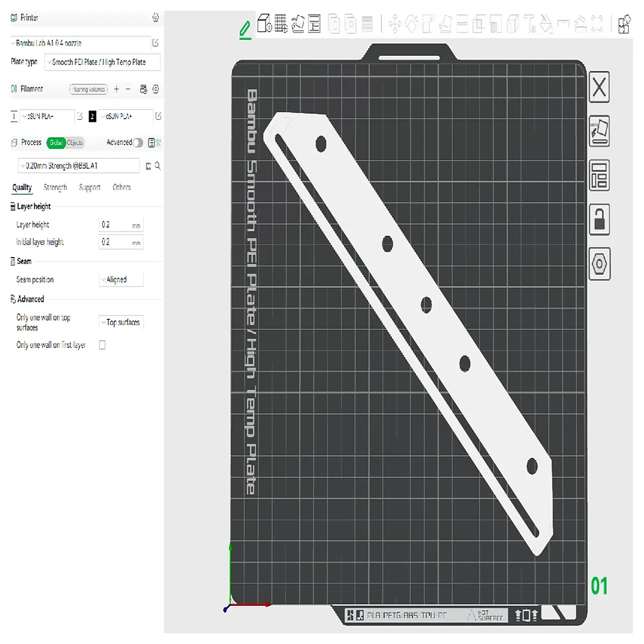
Task: Switch Process scope to Global
Action: 56,143
